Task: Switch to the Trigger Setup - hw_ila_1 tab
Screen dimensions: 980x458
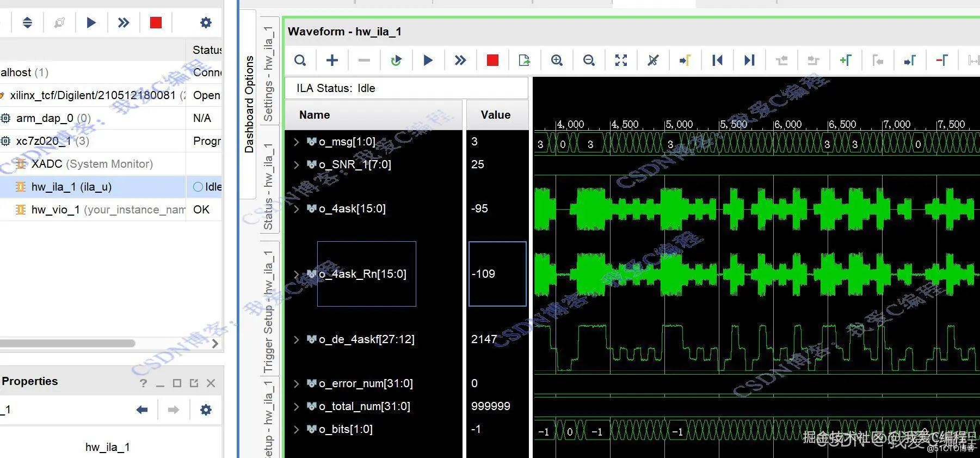Action: 268,312
